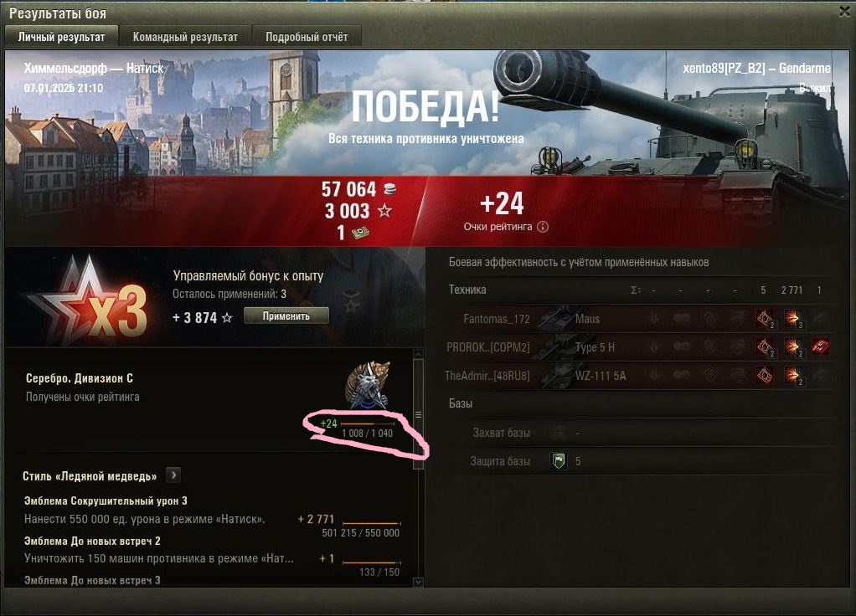This screenshot has height=616, width=856.
Task: Close the battle results window
Action: (844, 12)
